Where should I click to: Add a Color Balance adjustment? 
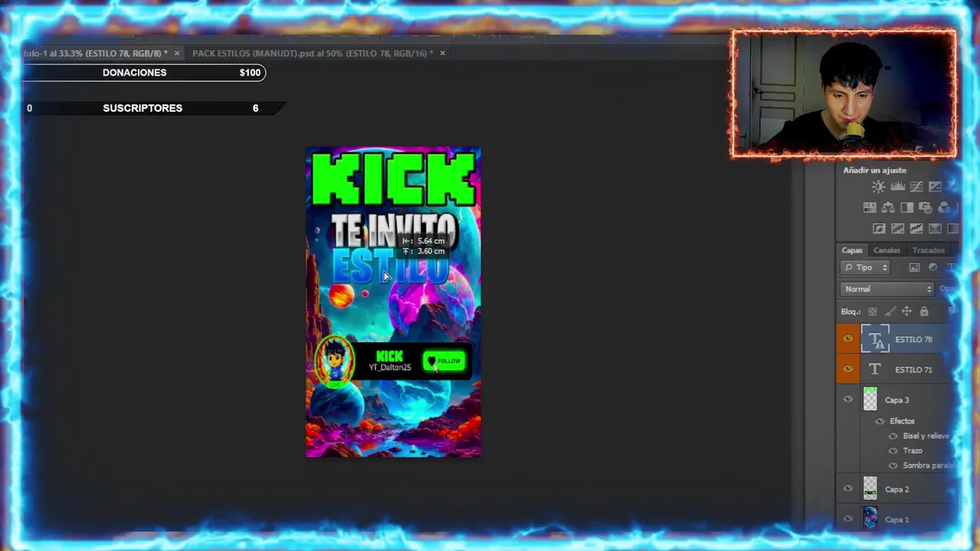click(x=888, y=207)
